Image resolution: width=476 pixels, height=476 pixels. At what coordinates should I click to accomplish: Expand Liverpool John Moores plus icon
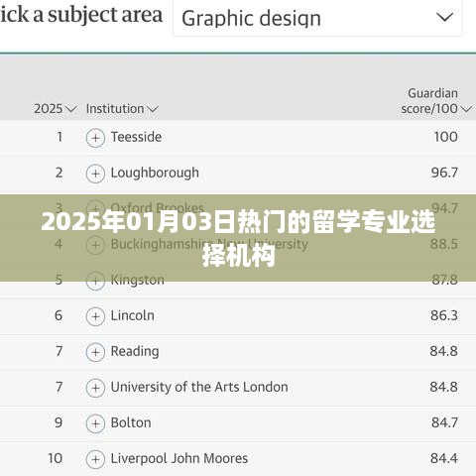click(x=95, y=459)
